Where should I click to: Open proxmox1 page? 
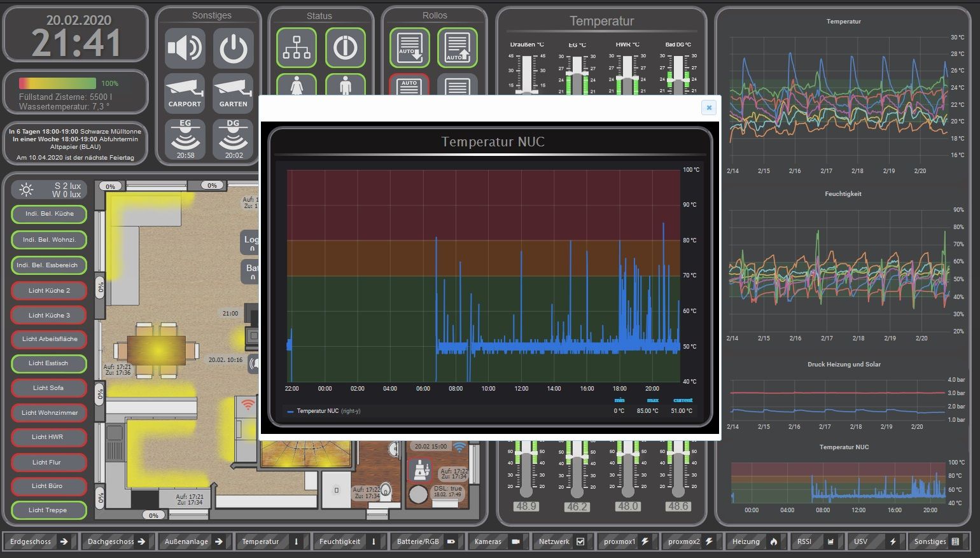point(627,541)
